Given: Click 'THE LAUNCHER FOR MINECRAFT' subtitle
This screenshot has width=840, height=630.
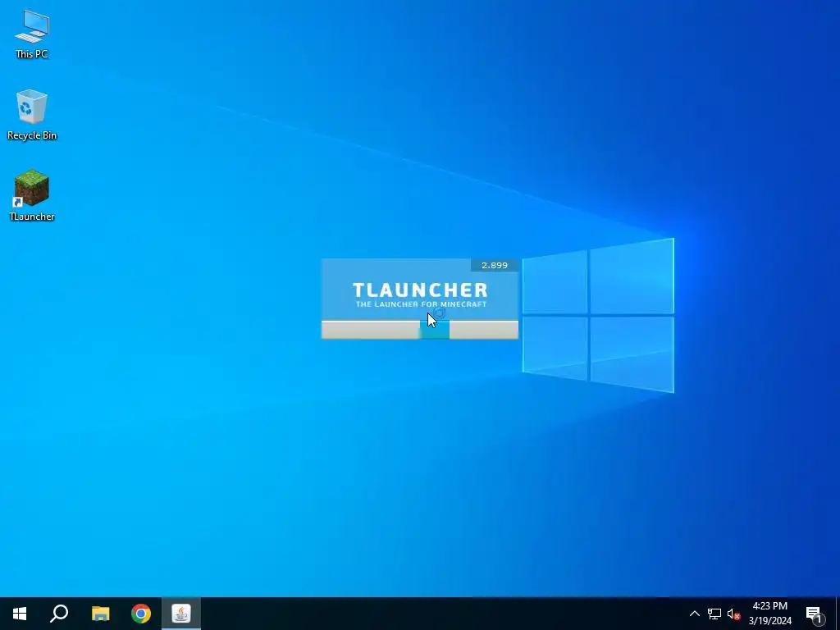Looking at the screenshot, I should (421, 304).
